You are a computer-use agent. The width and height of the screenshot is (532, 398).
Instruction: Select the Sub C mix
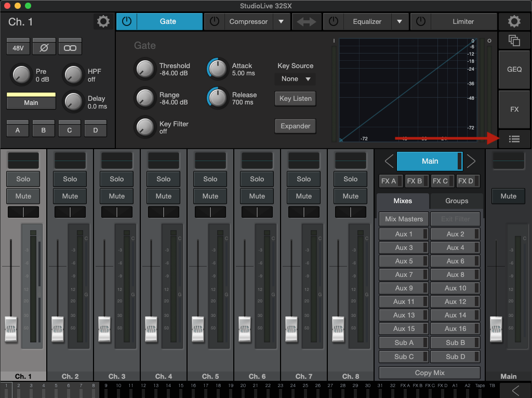coord(404,356)
